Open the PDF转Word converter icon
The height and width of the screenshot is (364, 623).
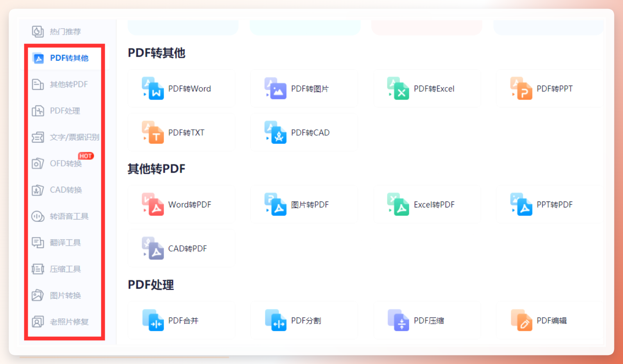[x=153, y=89]
